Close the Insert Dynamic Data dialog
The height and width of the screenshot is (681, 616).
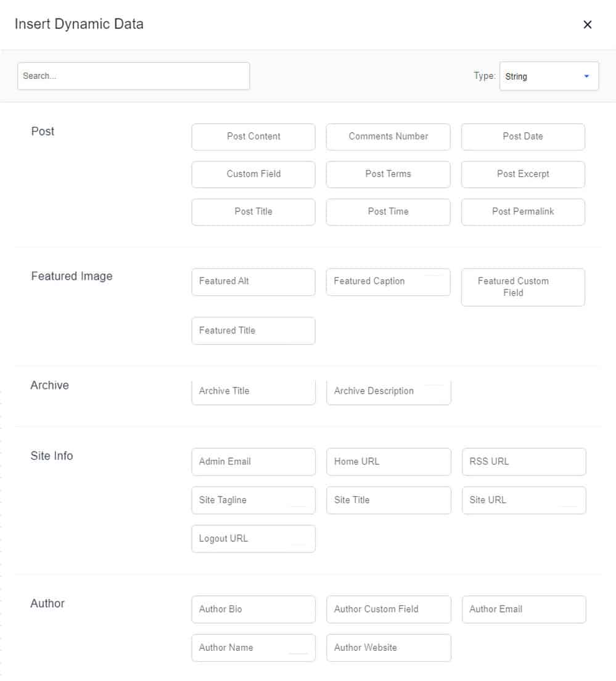pos(588,25)
